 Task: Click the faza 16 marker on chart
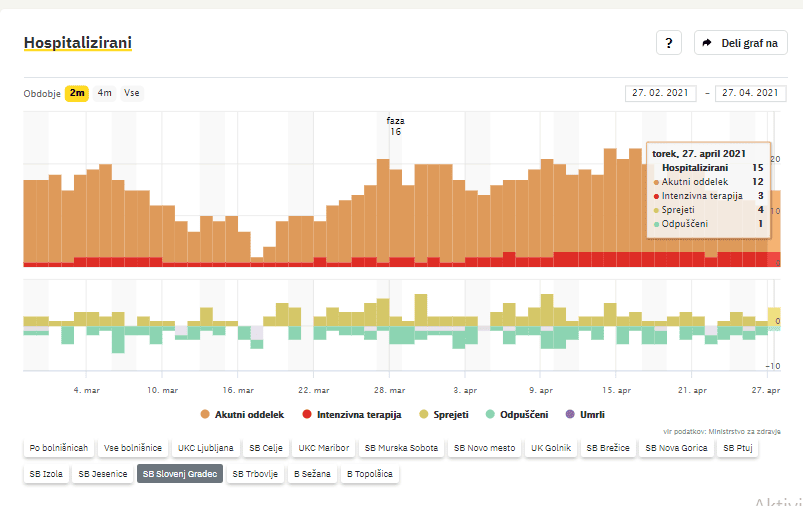point(395,126)
